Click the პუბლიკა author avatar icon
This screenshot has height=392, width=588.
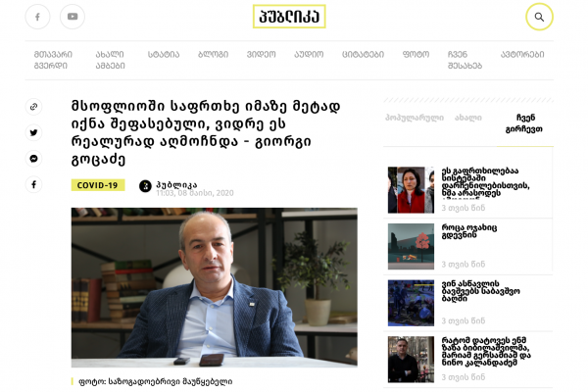pyautogui.click(x=145, y=185)
